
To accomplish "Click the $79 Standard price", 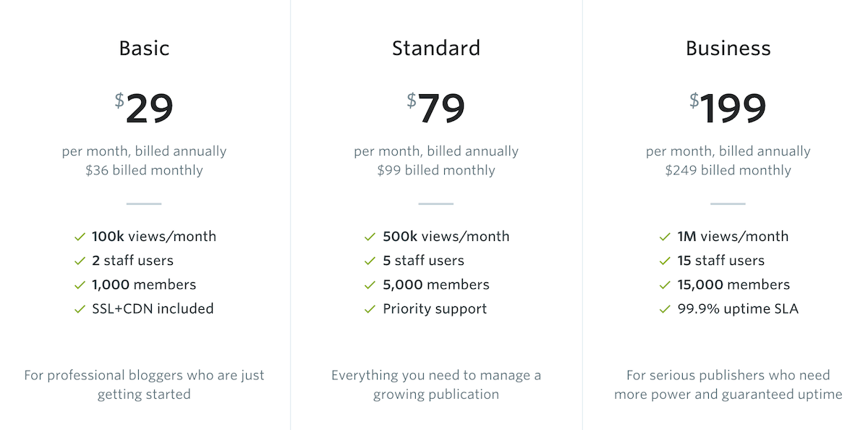I will [436, 109].
